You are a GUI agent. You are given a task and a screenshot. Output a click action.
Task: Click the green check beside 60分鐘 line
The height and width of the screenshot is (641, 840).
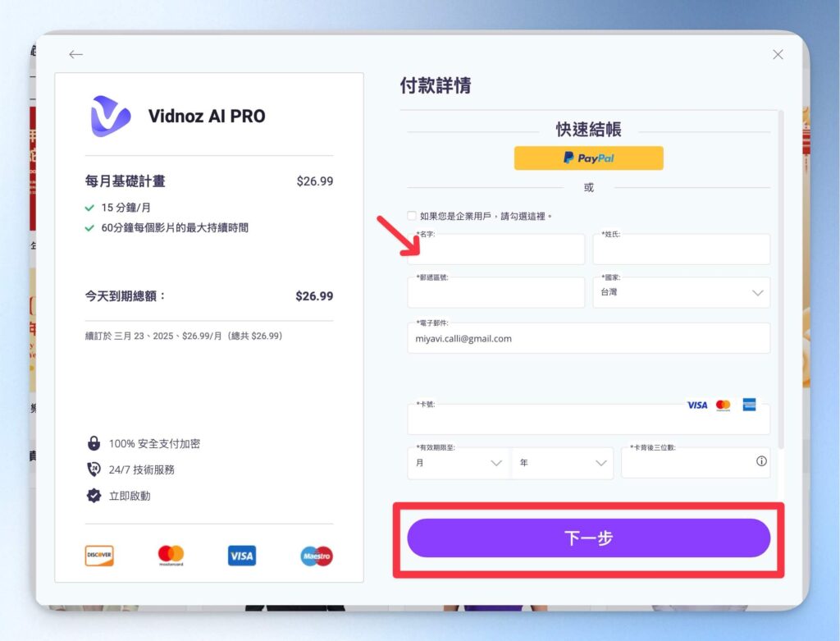coord(89,228)
